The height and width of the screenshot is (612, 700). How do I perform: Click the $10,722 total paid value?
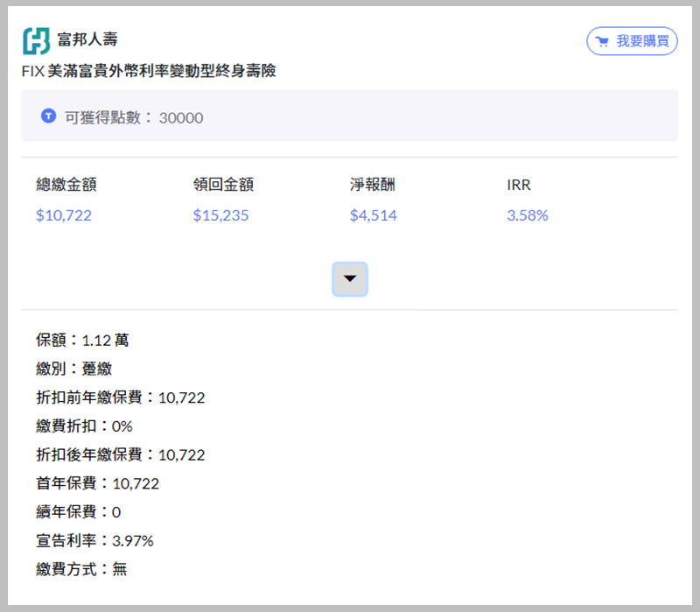click(x=64, y=215)
